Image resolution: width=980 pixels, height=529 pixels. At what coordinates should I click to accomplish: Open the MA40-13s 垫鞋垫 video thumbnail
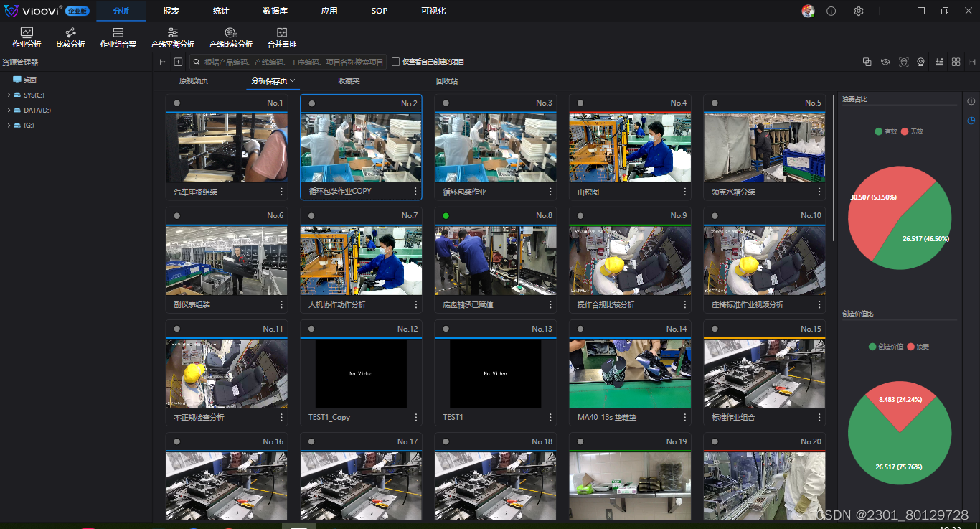click(630, 373)
